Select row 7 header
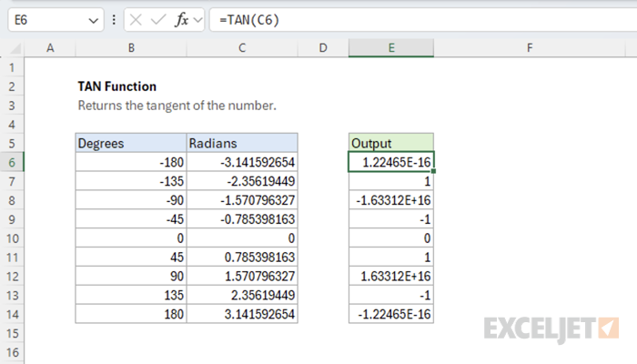637x364 pixels. (12, 181)
